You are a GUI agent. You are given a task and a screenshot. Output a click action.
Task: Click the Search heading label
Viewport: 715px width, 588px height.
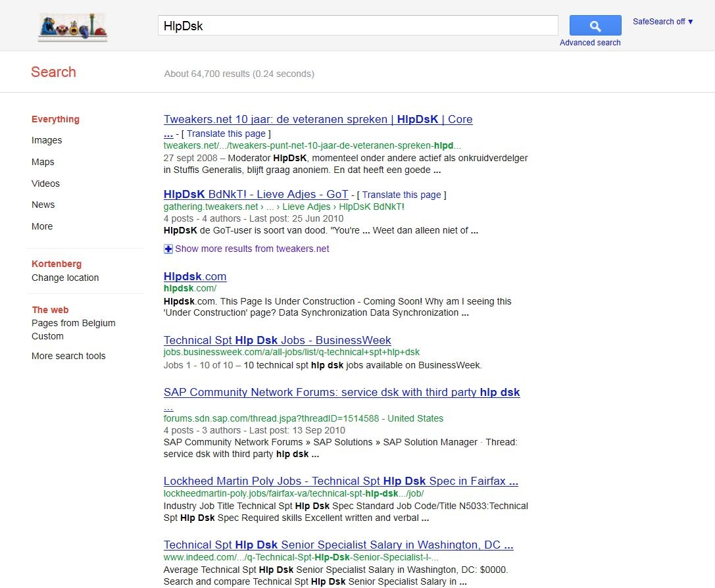(53, 72)
